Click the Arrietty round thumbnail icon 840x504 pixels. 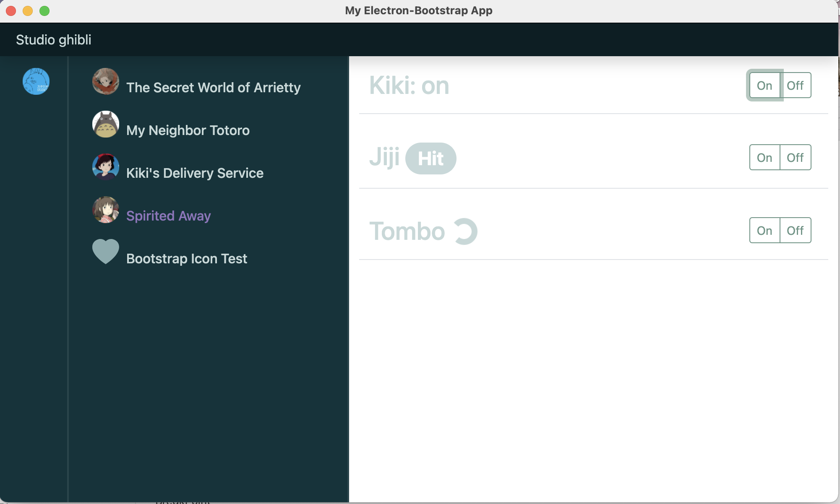[106, 81]
